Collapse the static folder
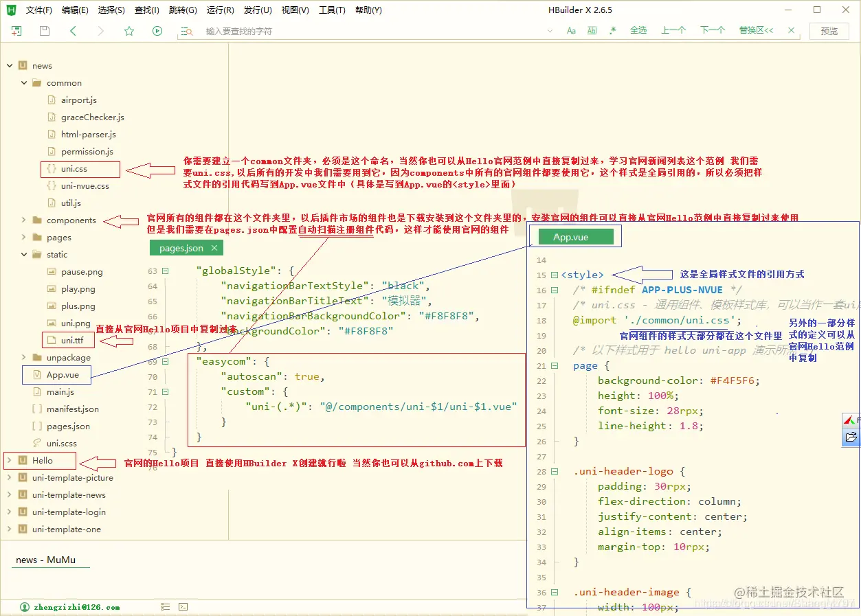861x616 pixels. tap(24, 255)
